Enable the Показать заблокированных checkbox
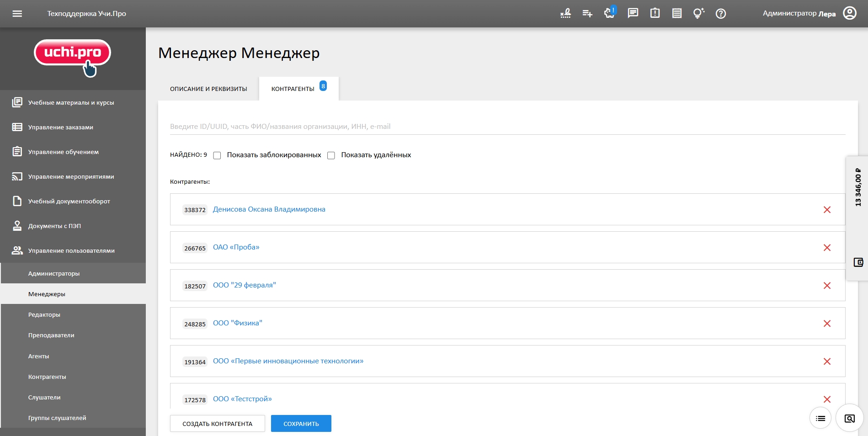 point(217,155)
